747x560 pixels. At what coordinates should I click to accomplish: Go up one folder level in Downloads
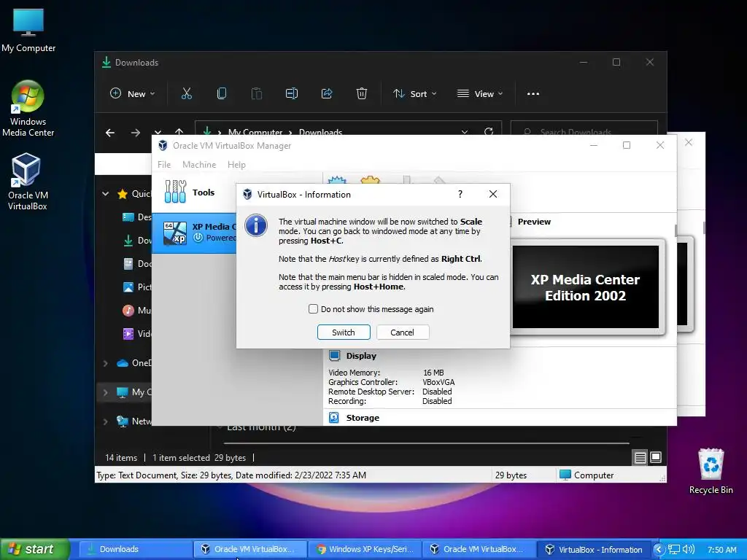[179, 131]
